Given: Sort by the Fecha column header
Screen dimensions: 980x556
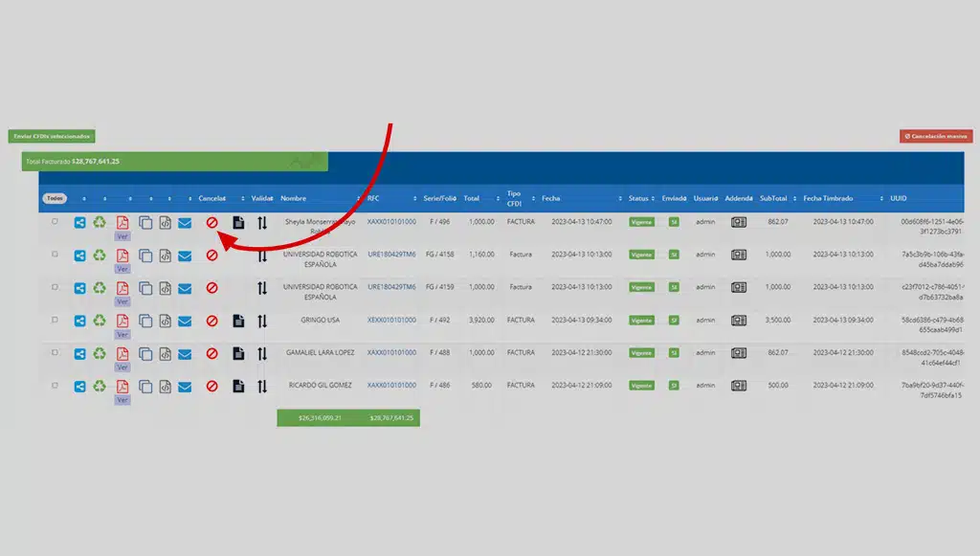Looking at the screenshot, I should pyautogui.click(x=551, y=198).
